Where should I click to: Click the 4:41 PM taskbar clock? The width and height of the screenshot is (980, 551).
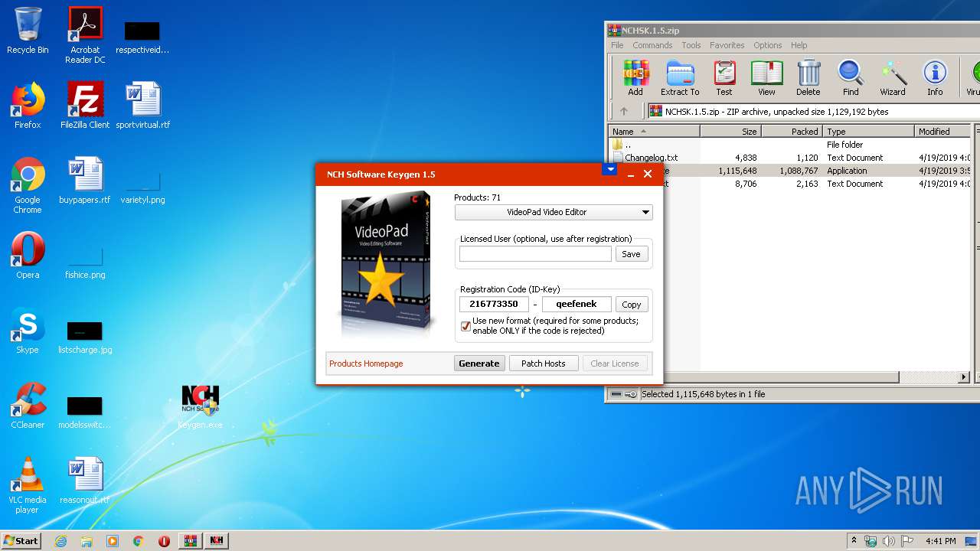940,541
